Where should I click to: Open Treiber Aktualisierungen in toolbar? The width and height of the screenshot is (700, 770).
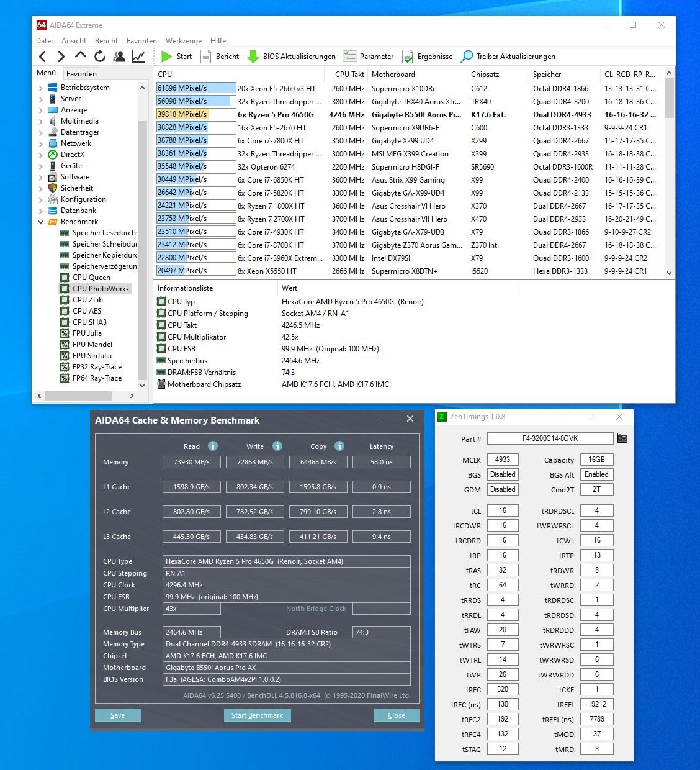point(508,57)
